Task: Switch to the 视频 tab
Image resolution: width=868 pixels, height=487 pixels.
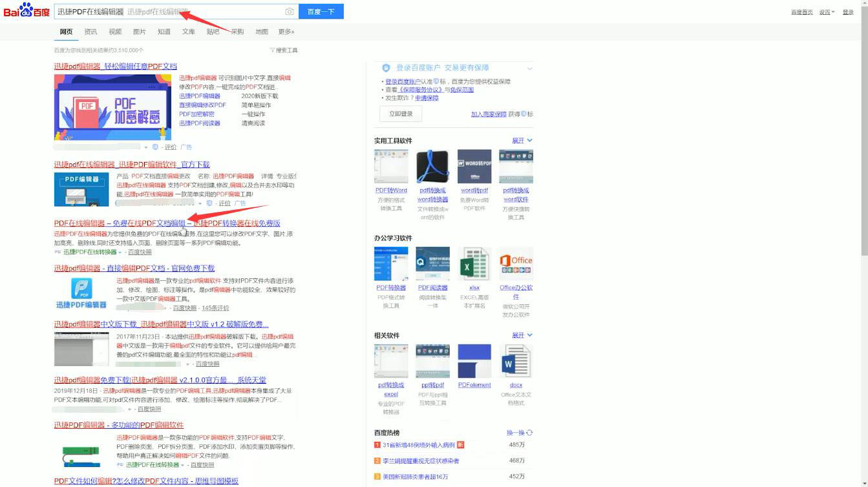Action: (115, 32)
